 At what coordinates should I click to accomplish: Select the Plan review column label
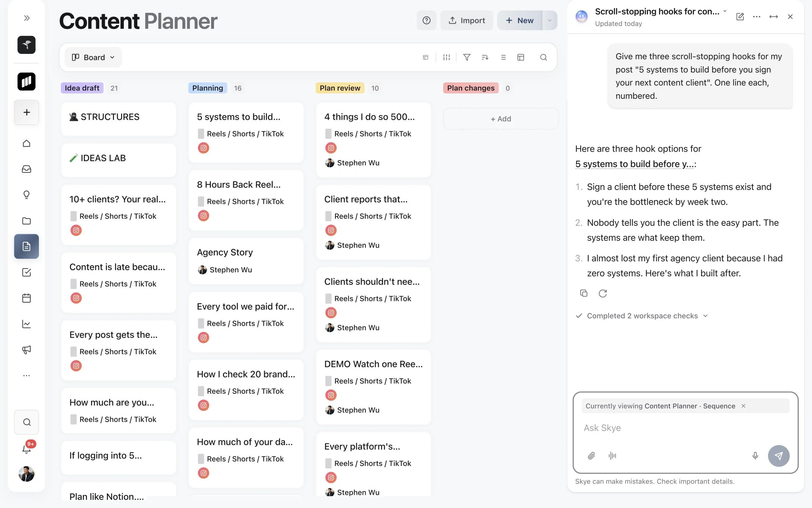point(340,88)
